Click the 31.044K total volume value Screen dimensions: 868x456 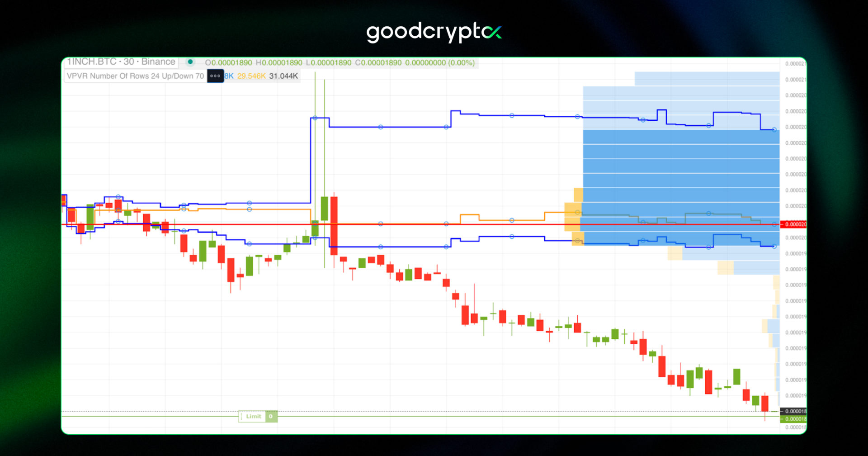[x=283, y=76]
